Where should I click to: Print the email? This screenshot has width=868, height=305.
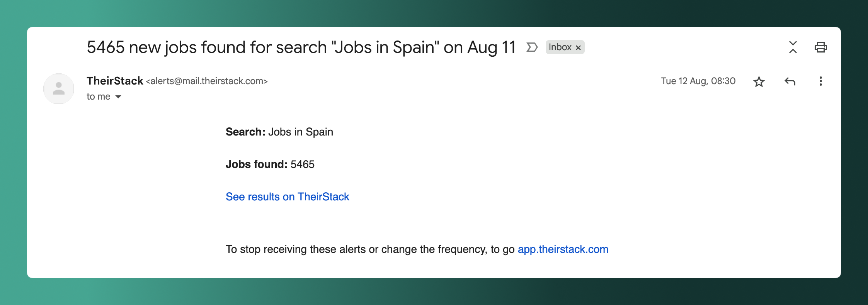(x=822, y=47)
